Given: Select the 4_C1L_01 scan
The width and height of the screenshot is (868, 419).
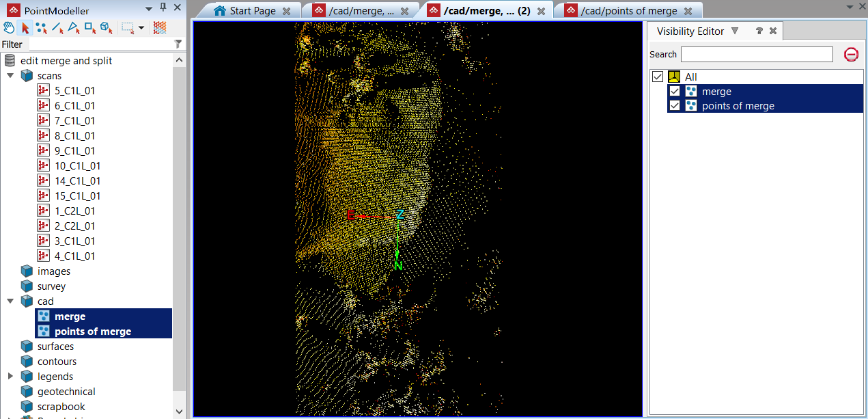Looking at the screenshot, I should click(74, 256).
